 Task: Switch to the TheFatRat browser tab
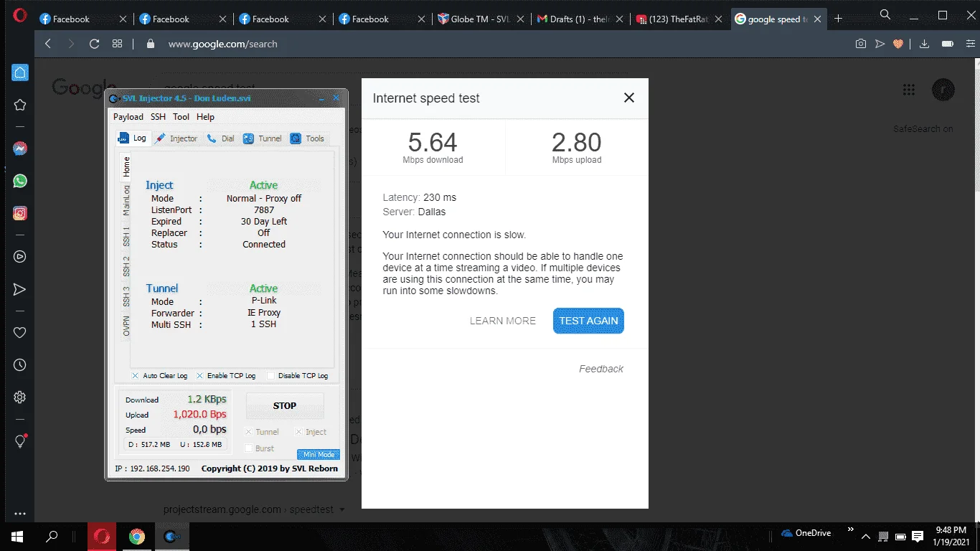(680, 19)
